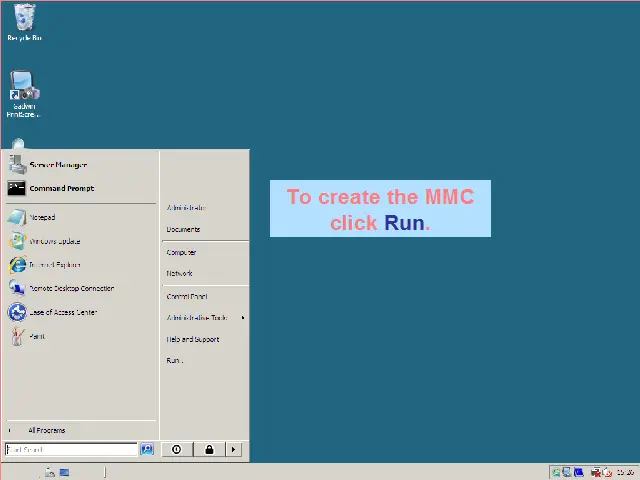Open Recycle Bin on the desktop
This screenshot has height=480, width=640.
24,21
